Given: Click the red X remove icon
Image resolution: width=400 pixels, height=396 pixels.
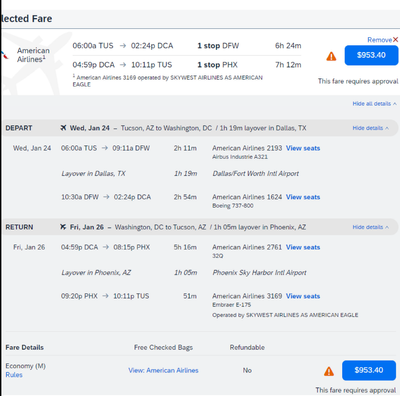Looking at the screenshot, I should pos(395,40).
